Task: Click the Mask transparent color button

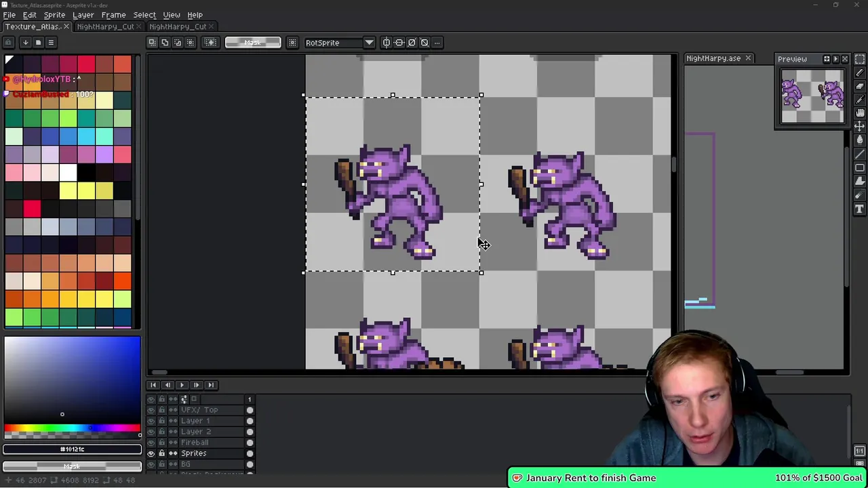Action: pos(252,43)
